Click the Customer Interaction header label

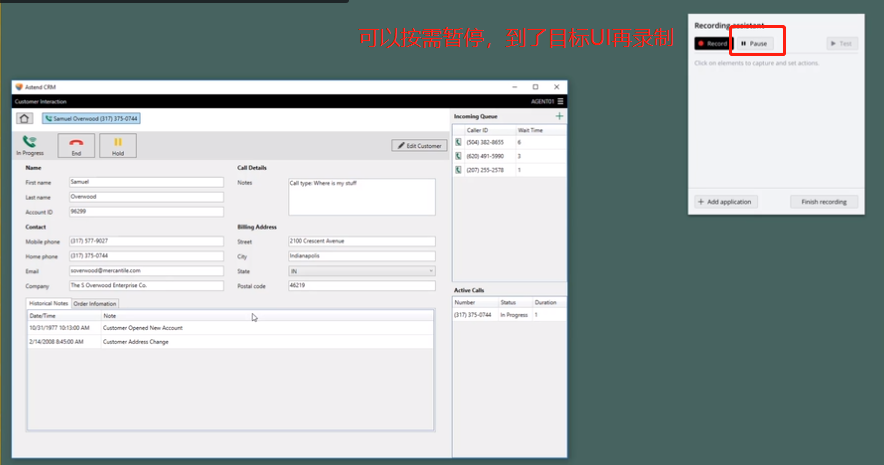click(x=41, y=101)
